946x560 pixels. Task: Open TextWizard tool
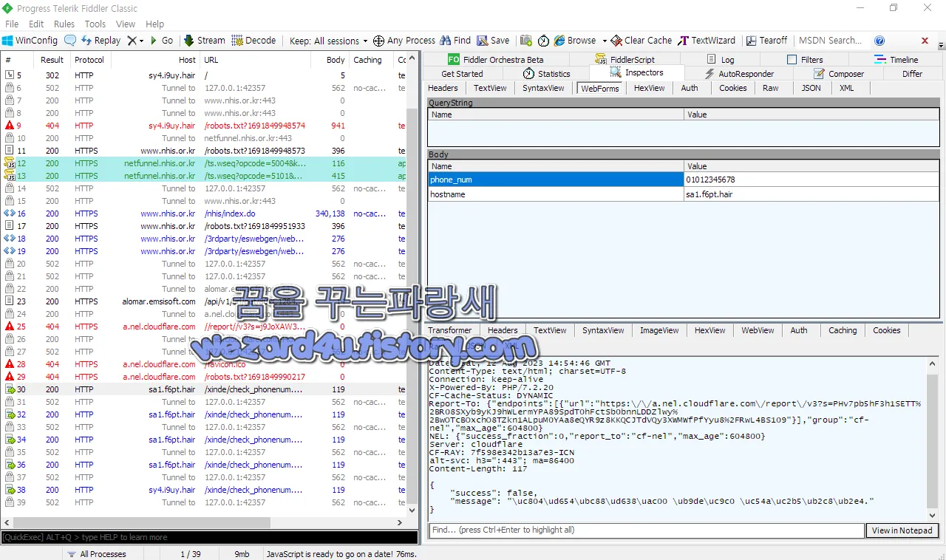707,41
